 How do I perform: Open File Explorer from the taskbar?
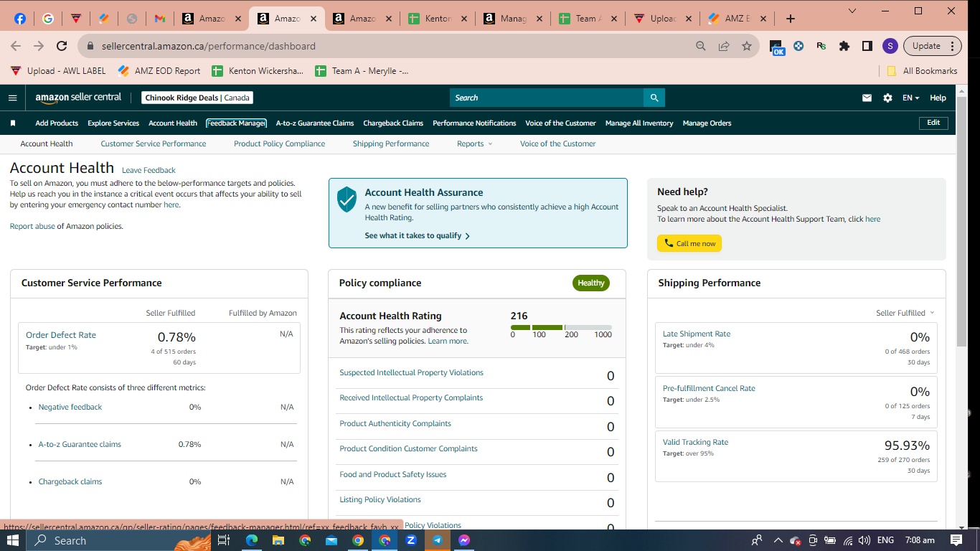pyautogui.click(x=278, y=540)
